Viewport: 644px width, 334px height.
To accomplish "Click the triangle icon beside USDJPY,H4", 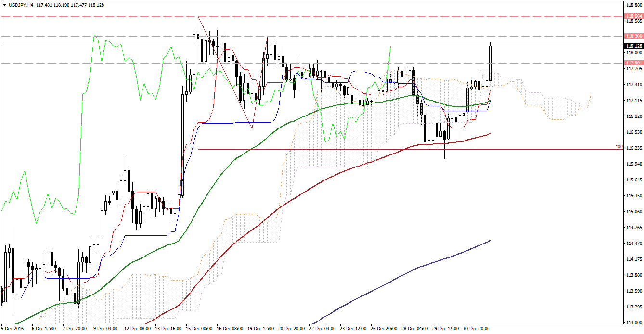I will pyautogui.click(x=4, y=5).
